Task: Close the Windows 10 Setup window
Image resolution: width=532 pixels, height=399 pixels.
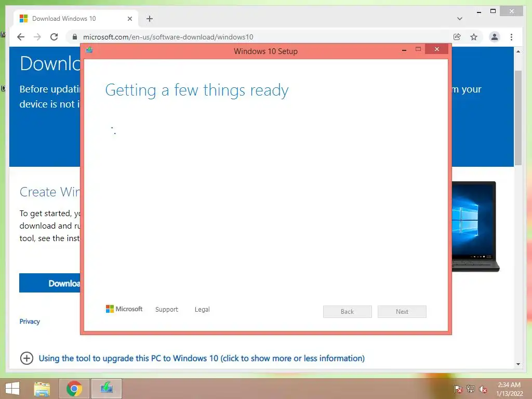Action: [436, 49]
